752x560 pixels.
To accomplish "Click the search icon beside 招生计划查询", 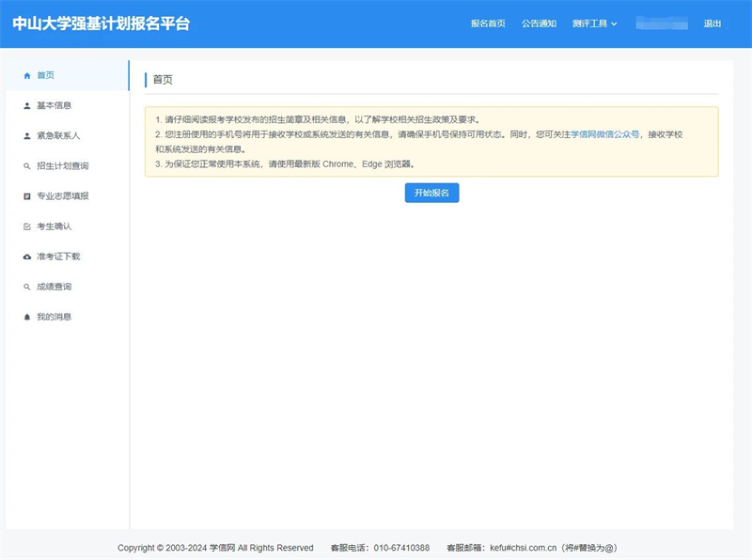I will point(27,166).
